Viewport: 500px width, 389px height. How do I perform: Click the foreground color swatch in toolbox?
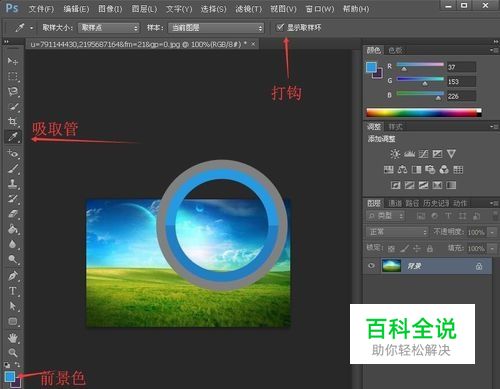[x=9, y=376]
